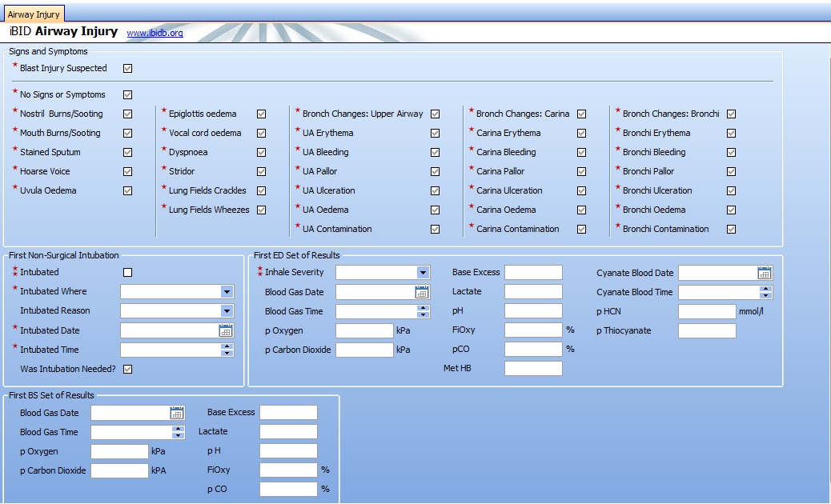Expand the Intubated Where dropdown
The width and height of the screenshot is (831, 504).
[x=227, y=292]
